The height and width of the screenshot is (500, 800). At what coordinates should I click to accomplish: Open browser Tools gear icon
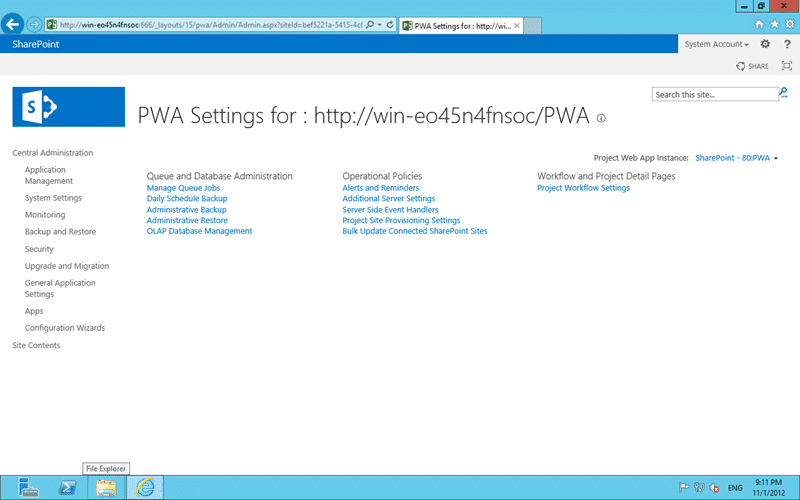tap(790, 24)
